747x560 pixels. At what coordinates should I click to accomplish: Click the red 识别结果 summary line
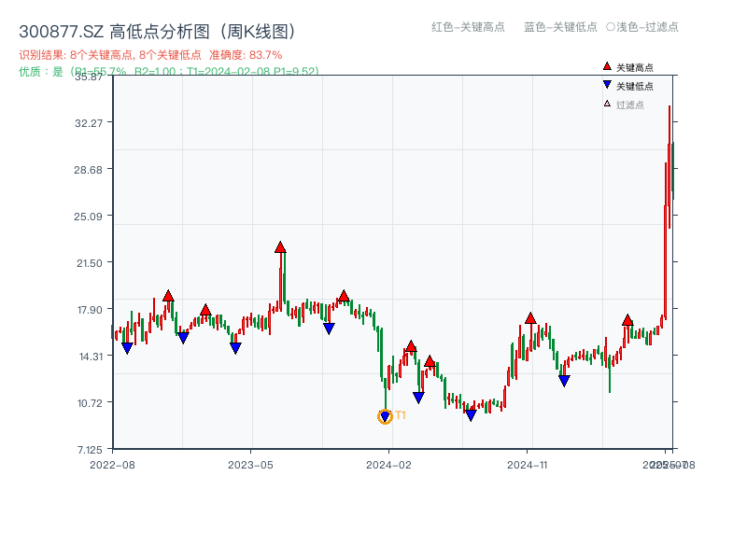(150, 55)
